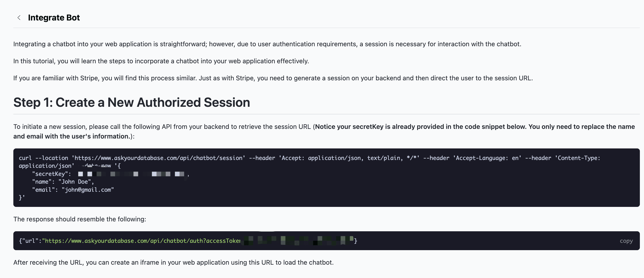The width and height of the screenshot is (644, 278).
Task: Click the "In this tutorial" paragraph
Action: [161, 61]
